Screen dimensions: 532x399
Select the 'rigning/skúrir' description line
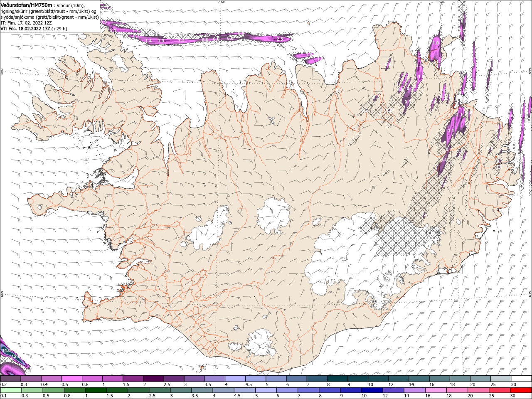click(x=48, y=11)
